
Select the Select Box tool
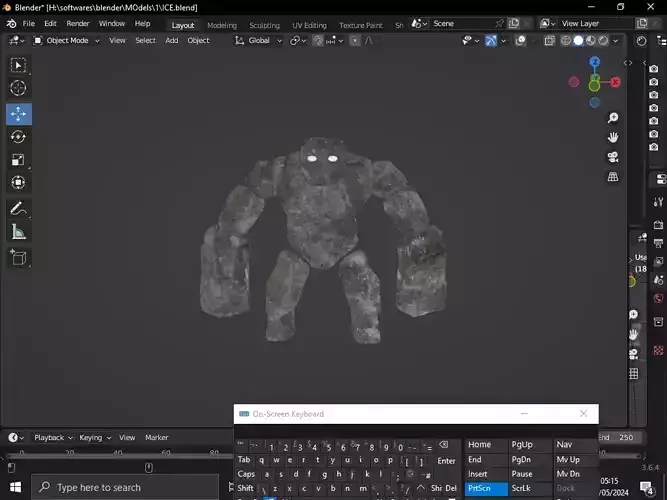(18, 65)
